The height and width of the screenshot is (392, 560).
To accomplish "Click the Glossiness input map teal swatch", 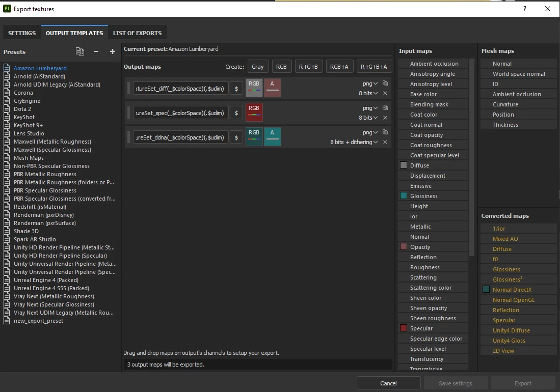I will point(404,196).
